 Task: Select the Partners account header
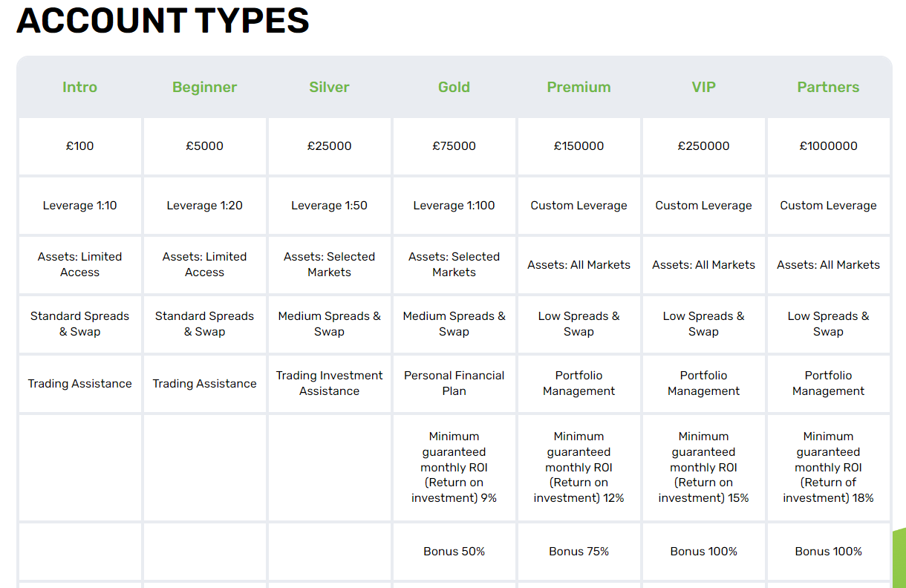tap(828, 87)
